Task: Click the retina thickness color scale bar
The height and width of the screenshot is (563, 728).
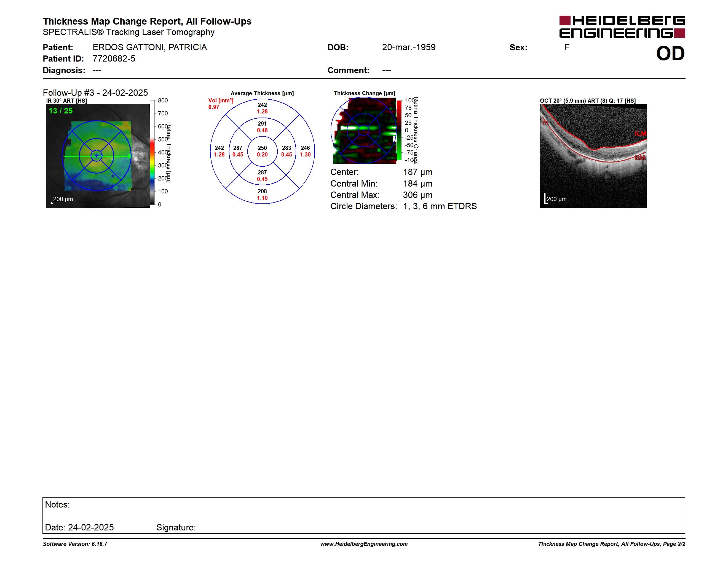Action: tap(152, 152)
